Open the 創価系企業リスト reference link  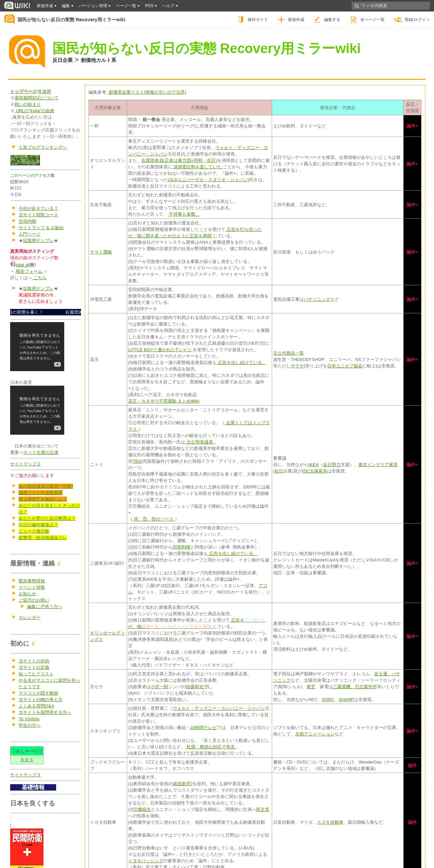click(146, 92)
